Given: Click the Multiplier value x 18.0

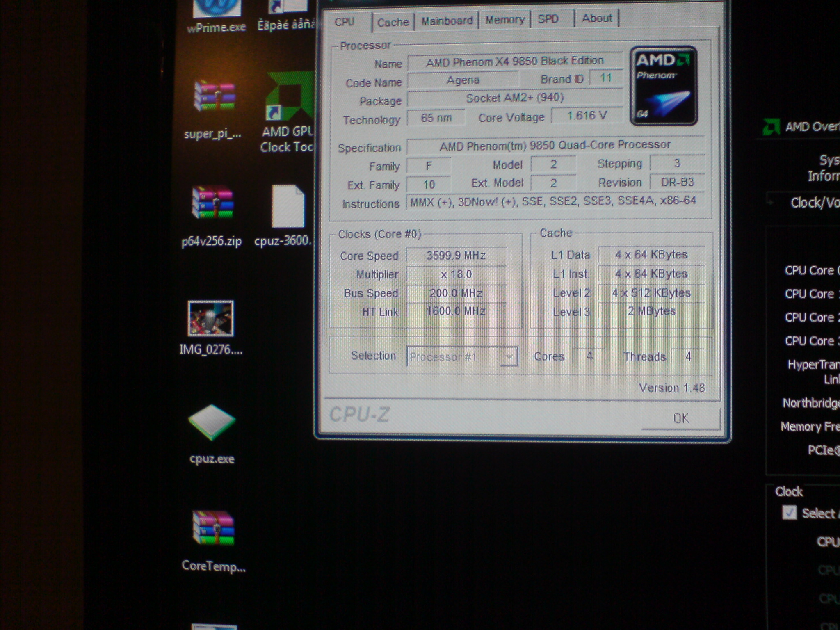Looking at the screenshot, I should (456, 274).
